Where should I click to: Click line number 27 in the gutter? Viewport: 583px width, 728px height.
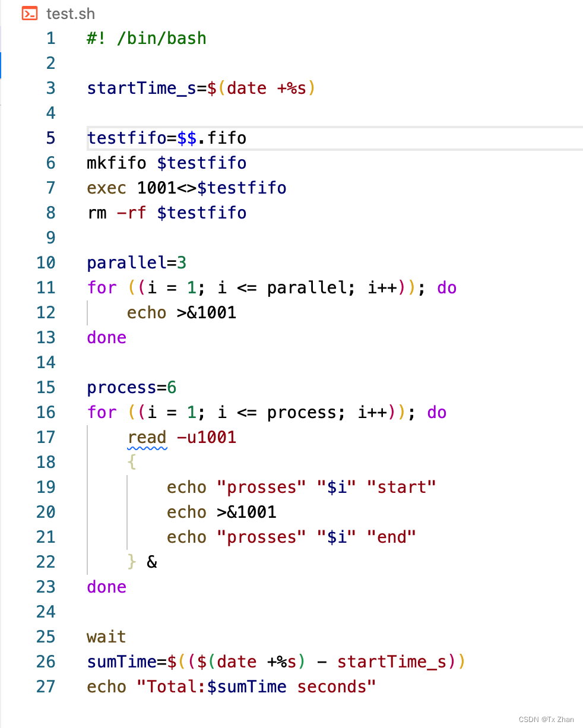click(x=46, y=686)
